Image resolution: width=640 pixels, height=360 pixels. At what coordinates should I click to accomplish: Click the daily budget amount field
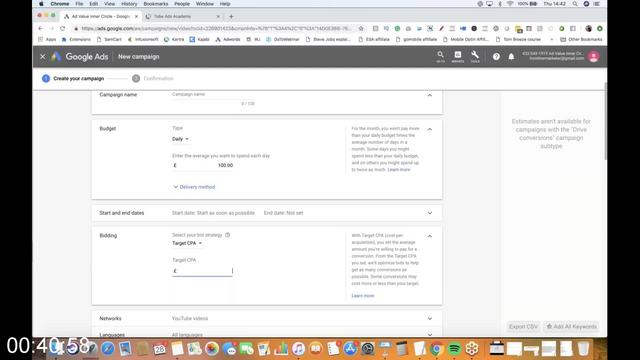pyautogui.click(x=202, y=165)
